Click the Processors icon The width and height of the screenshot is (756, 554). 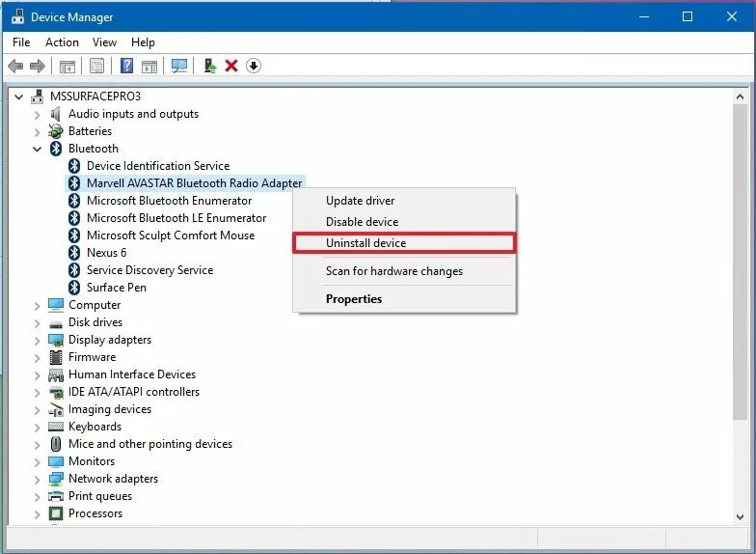[56, 513]
